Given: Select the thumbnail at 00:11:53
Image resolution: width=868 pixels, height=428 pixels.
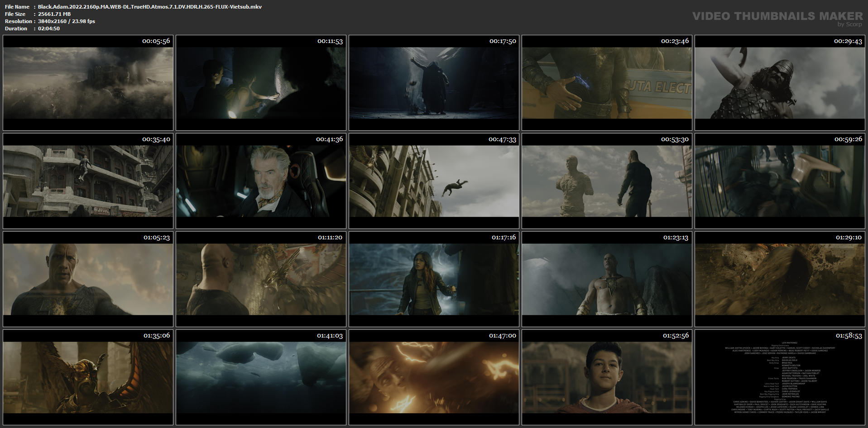Looking at the screenshot, I should click(261, 83).
